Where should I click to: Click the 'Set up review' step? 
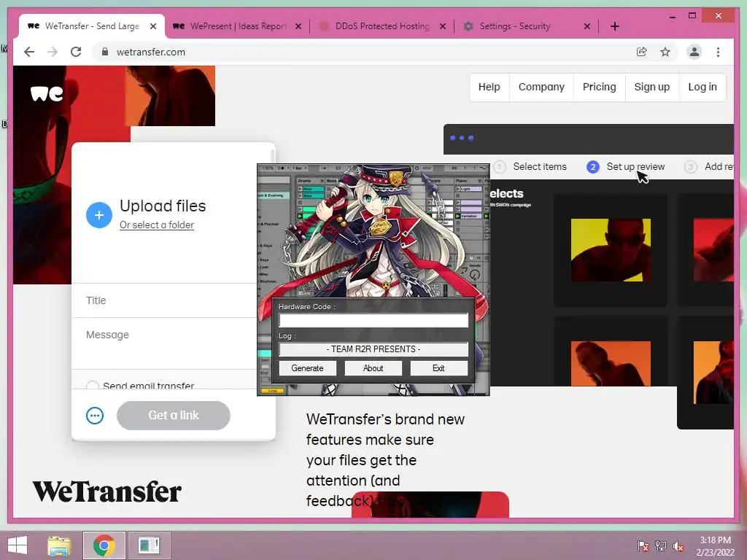pyautogui.click(x=626, y=167)
